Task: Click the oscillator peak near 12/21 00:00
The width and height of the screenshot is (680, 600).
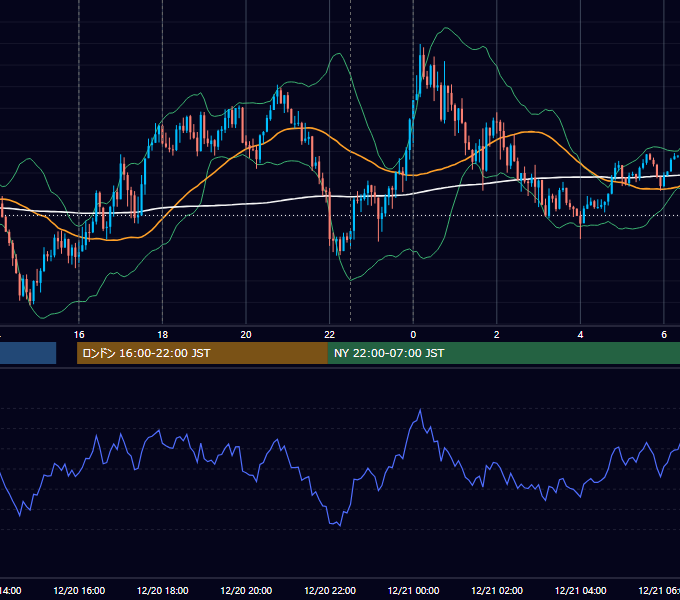Action: [420, 410]
